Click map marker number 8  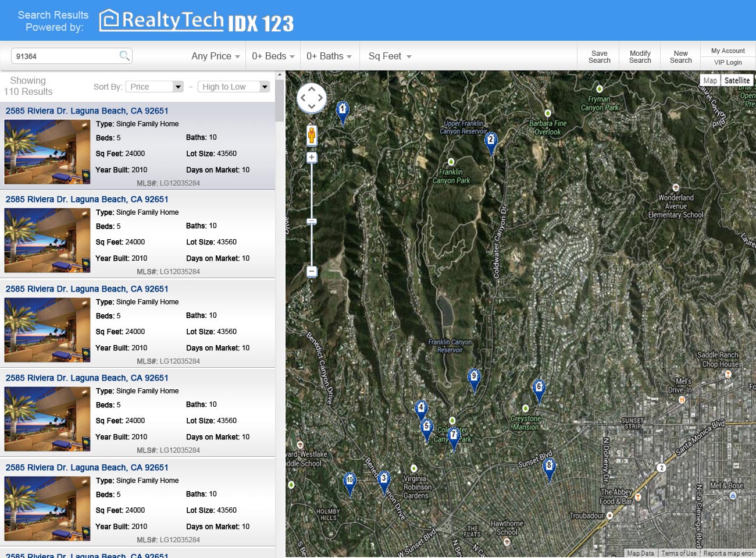click(549, 469)
